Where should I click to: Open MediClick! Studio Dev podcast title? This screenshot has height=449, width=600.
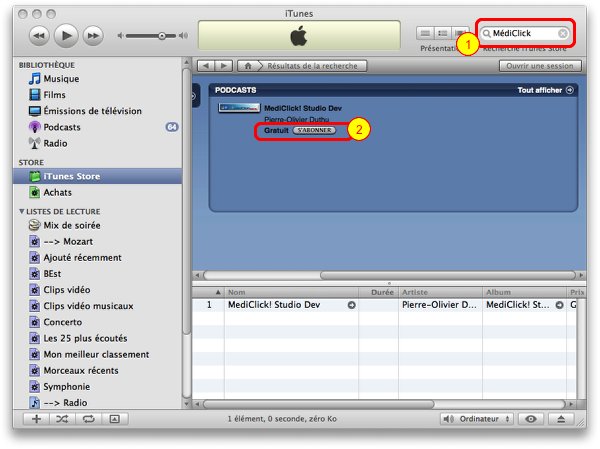pyautogui.click(x=303, y=108)
